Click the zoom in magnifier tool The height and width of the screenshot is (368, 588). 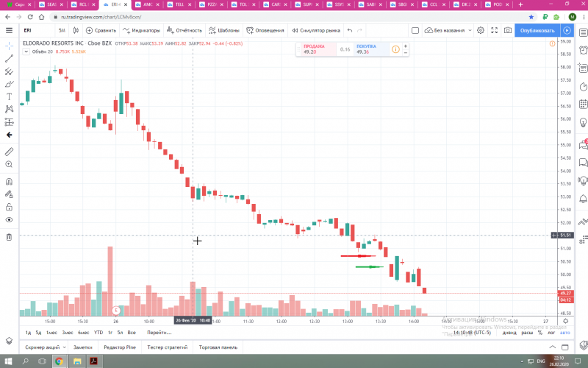coord(9,164)
